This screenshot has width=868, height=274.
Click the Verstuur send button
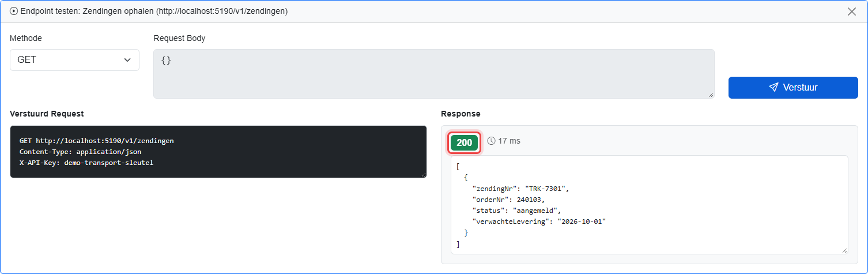[793, 88]
